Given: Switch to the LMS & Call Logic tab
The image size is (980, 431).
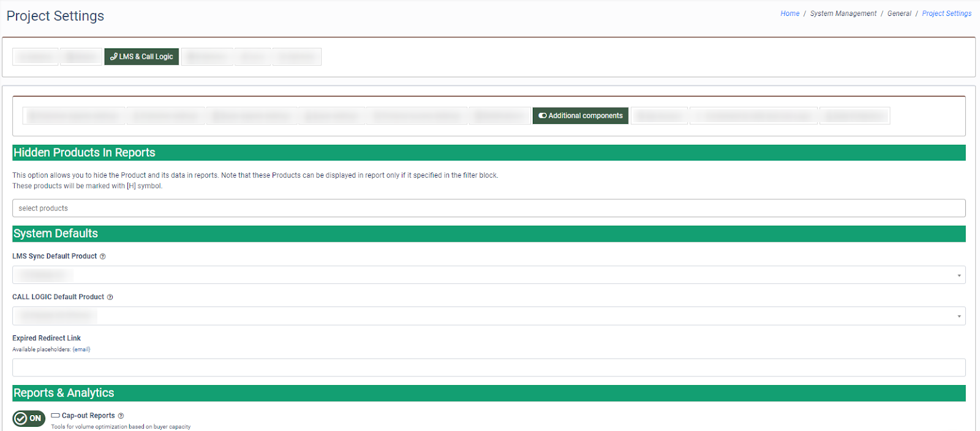Looking at the screenshot, I should pyautogui.click(x=141, y=56).
